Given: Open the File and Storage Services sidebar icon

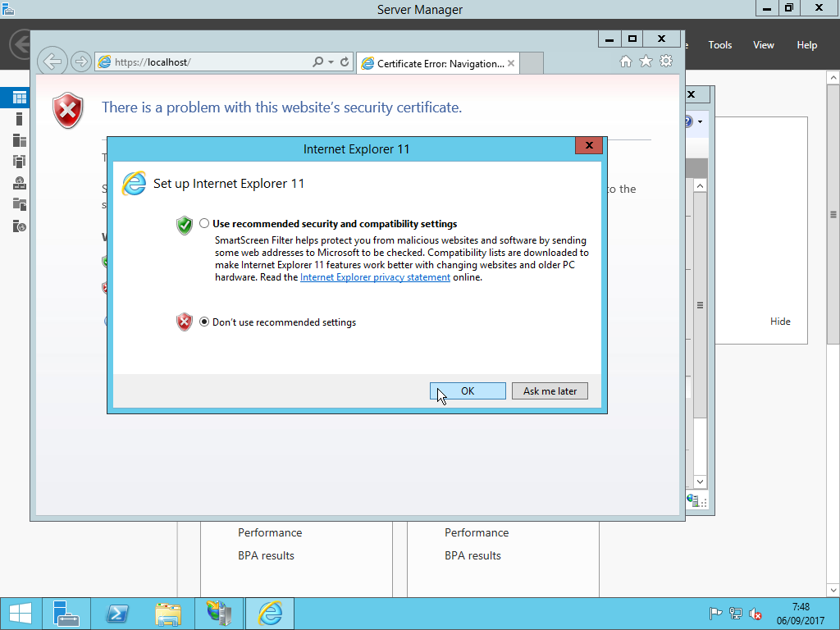Looking at the screenshot, I should pyautogui.click(x=20, y=204).
